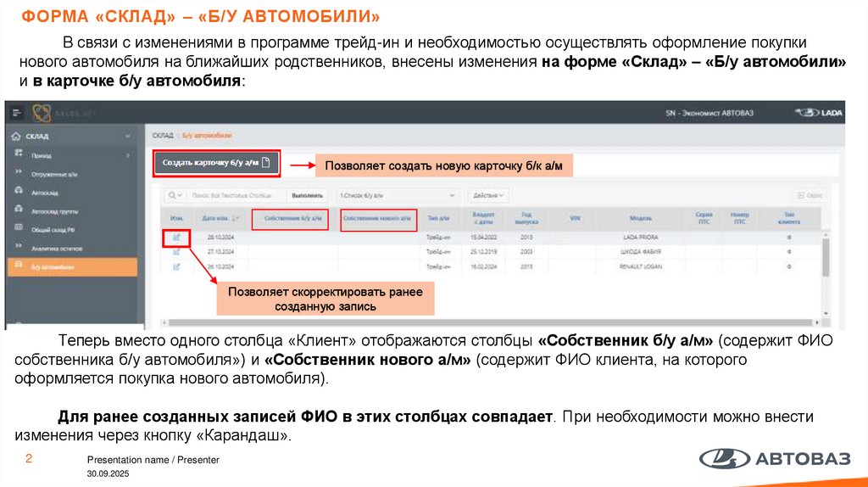Click the Изм. column header
The image size is (868, 487).
176,218
